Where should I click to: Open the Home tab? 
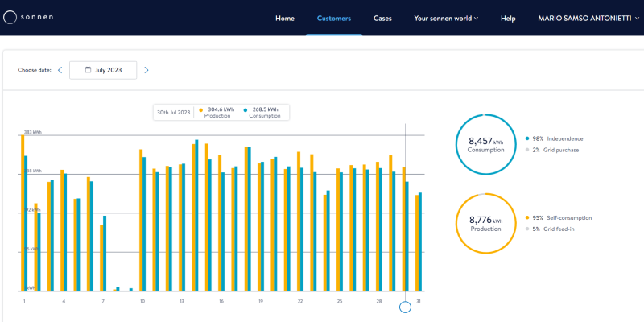pos(285,18)
